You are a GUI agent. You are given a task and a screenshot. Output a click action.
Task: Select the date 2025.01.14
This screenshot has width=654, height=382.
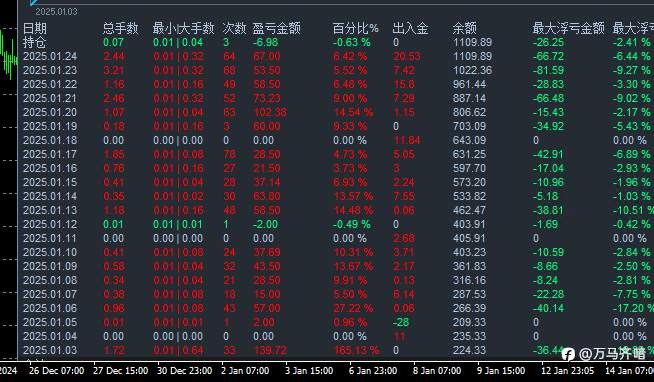pyautogui.click(x=50, y=196)
